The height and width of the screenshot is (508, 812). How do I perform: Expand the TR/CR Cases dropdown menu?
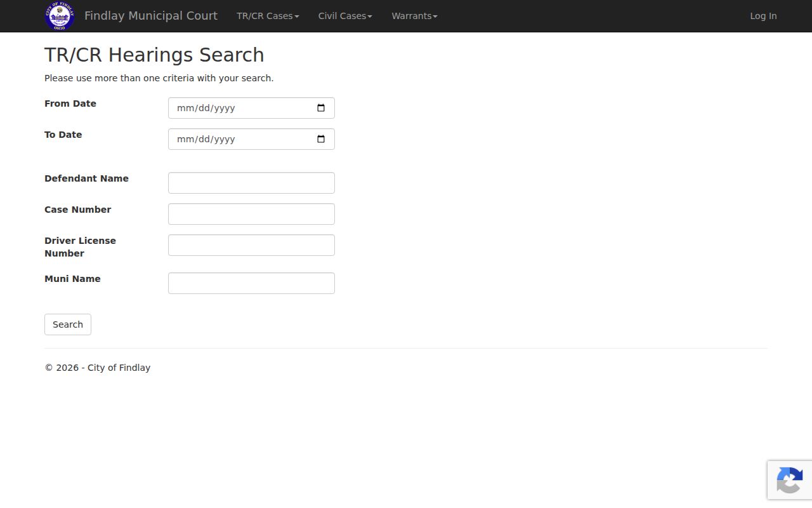pyautogui.click(x=268, y=16)
